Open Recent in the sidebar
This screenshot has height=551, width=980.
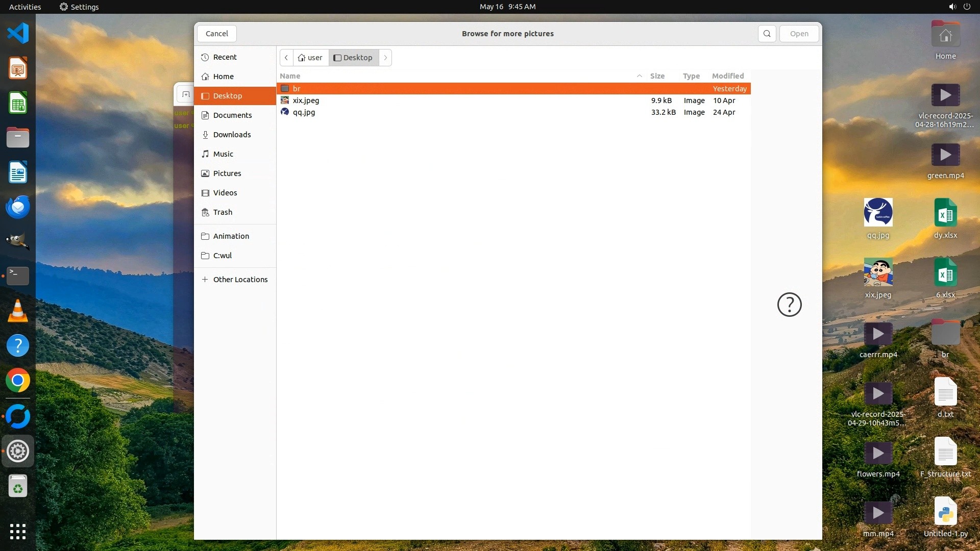click(x=225, y=57)
